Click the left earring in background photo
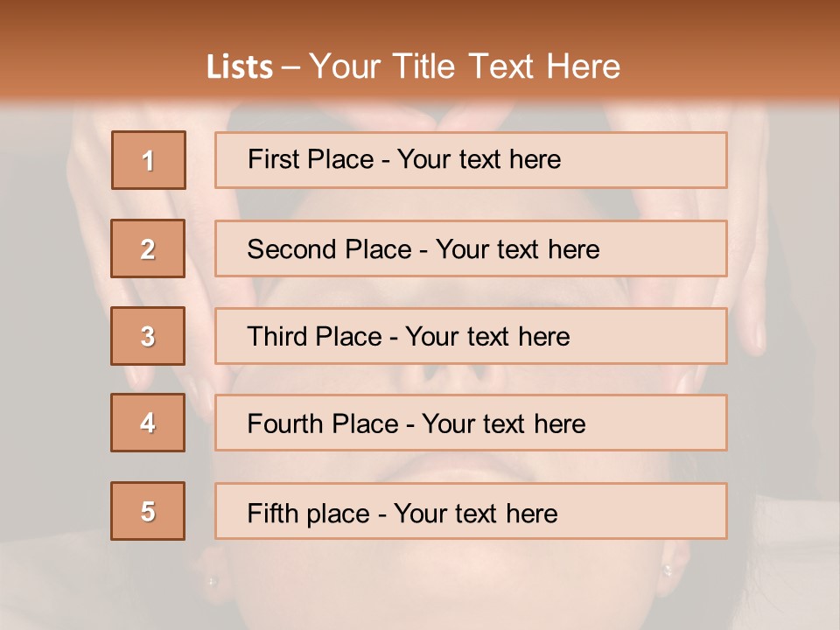This screenshot has height=630, width=840. coord(210,580)
